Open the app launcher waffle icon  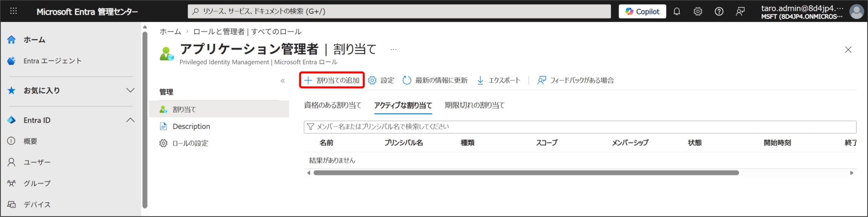click(x=13, y=11)
